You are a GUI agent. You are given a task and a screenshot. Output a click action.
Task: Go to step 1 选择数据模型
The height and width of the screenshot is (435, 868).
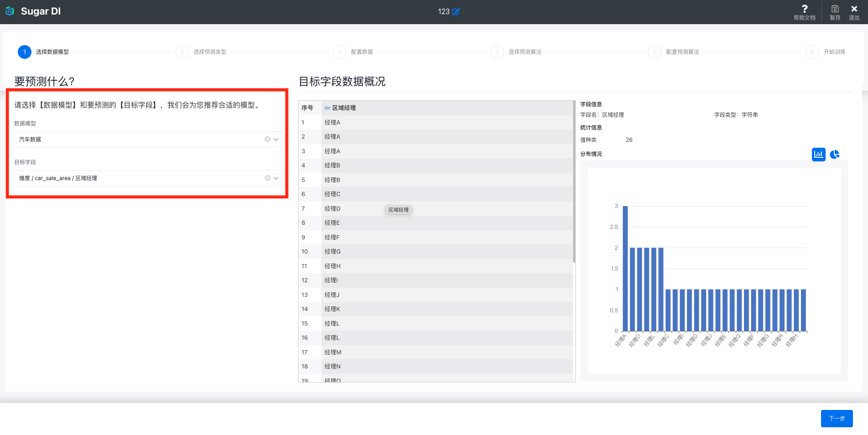tap(43, 52)
